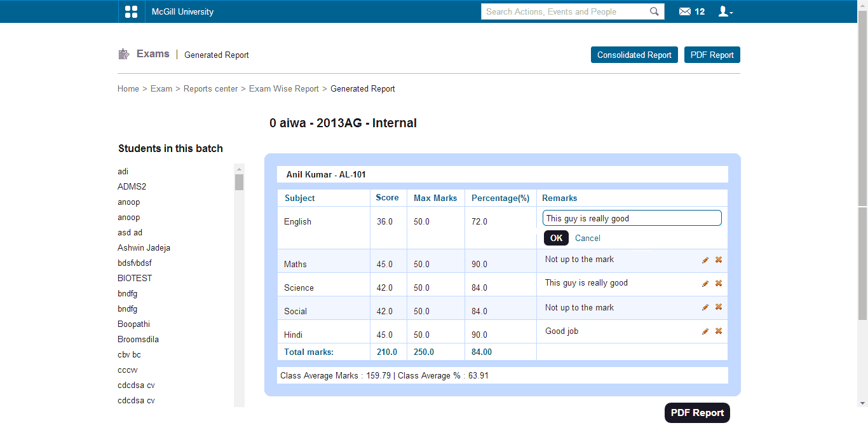Open the user profile dropdown

(725, 11)
